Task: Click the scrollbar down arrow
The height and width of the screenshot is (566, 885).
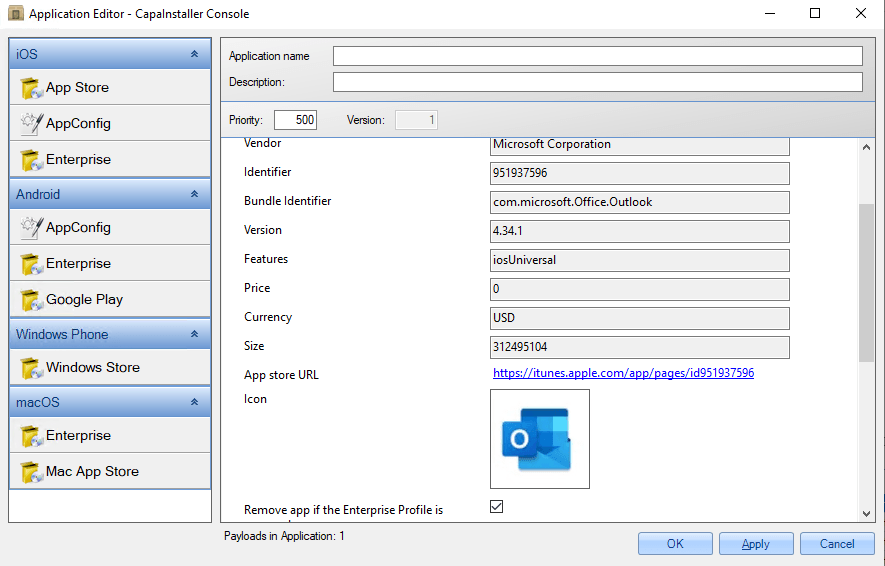Action: [866, 514]
